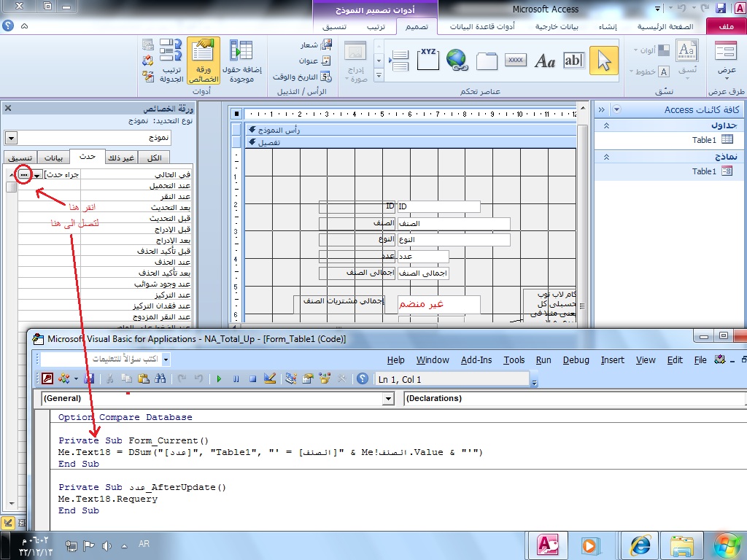This screenshot has height=560, width=747.
Task: Open Object Browser icon in VBA toolbar
Action: coord(325,378)
